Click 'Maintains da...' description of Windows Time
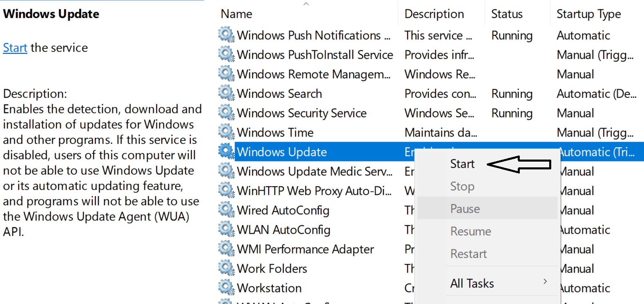644x304 pixels. (x=441, y=133)
